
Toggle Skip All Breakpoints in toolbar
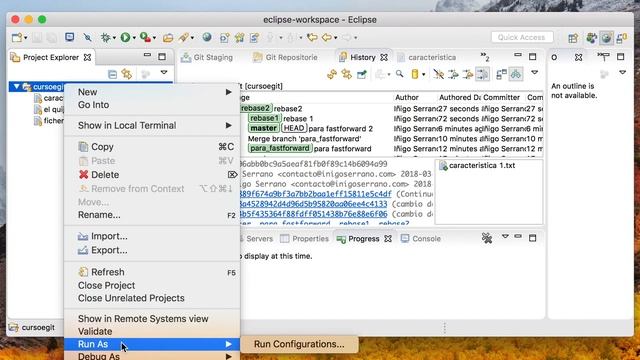(87, 38)
